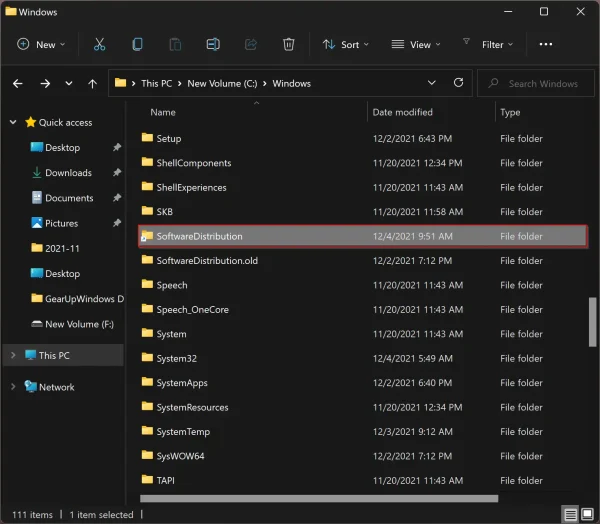Open the New dropdown menu

[x=41, y=44]
